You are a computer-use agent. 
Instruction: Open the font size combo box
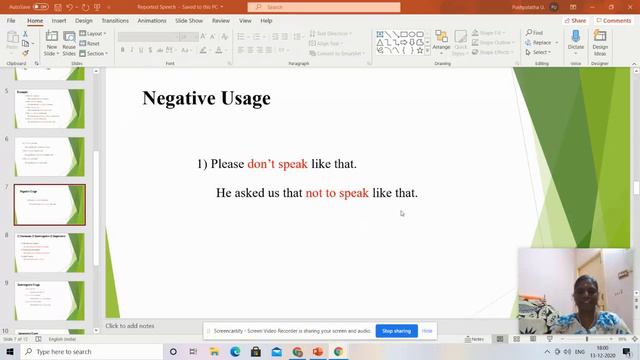pyautogui.click(x=189, y=37)
